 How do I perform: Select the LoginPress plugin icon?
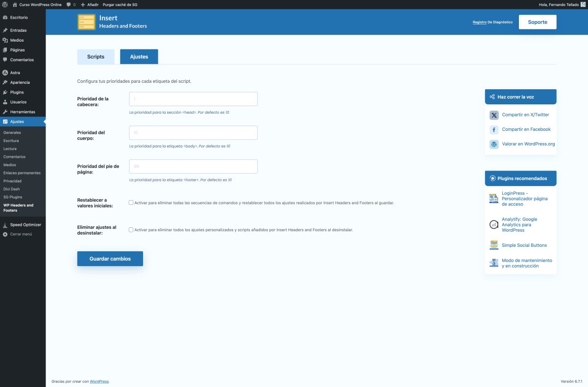(493, 198)
